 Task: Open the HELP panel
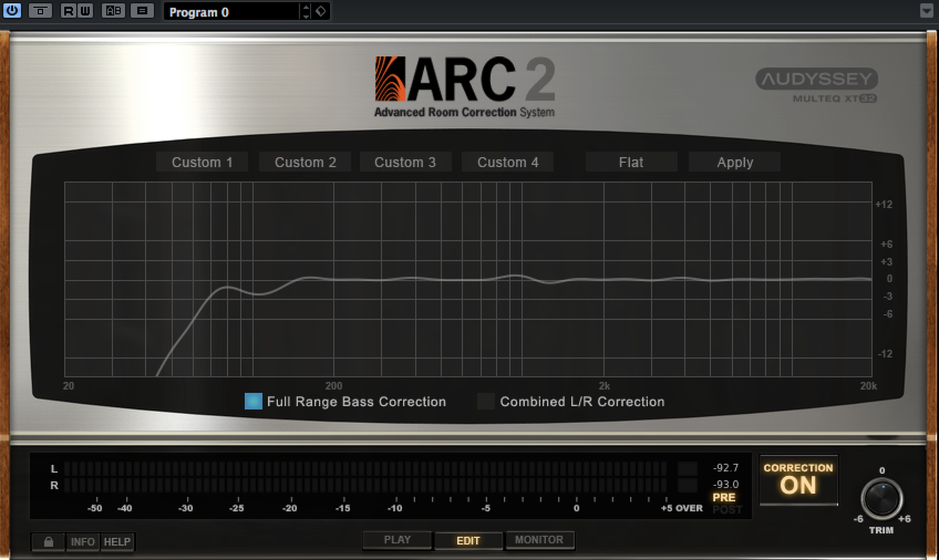[x=117, y=542]
